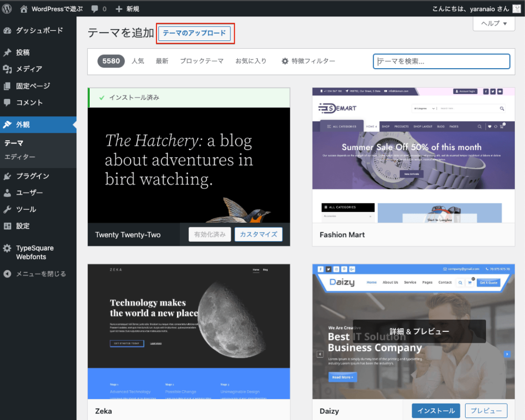Focus the テーマを検索 search field
Viewport: 525px width, 420px height.
coord(441,61)
